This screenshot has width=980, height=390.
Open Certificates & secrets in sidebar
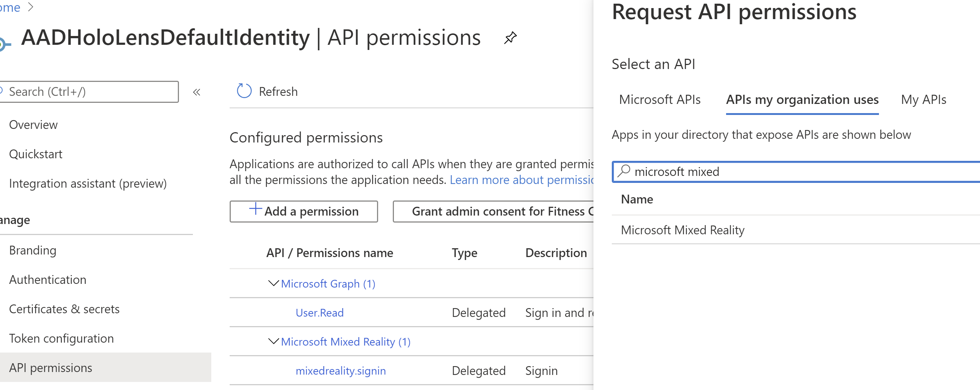click(64, 309)
